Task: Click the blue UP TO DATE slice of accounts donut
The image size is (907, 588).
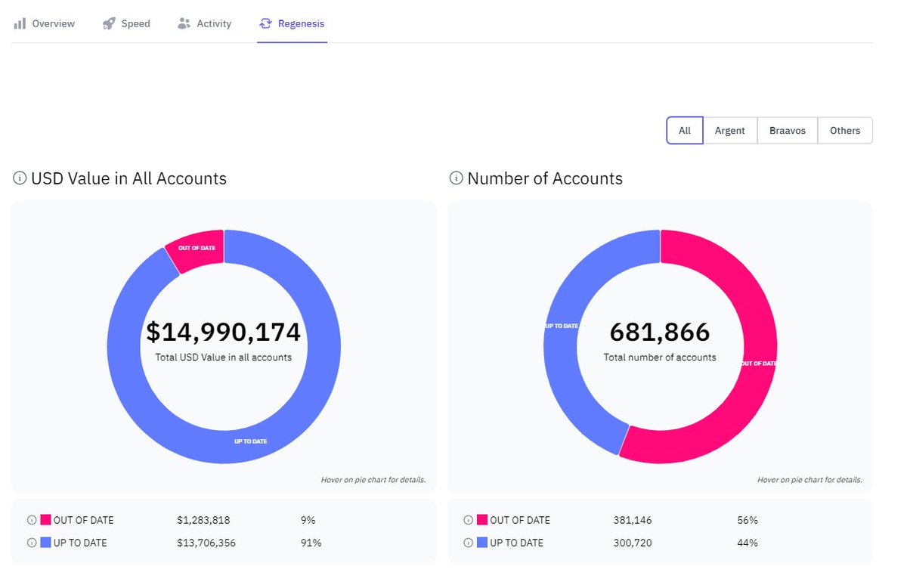Action: [562, 326]
